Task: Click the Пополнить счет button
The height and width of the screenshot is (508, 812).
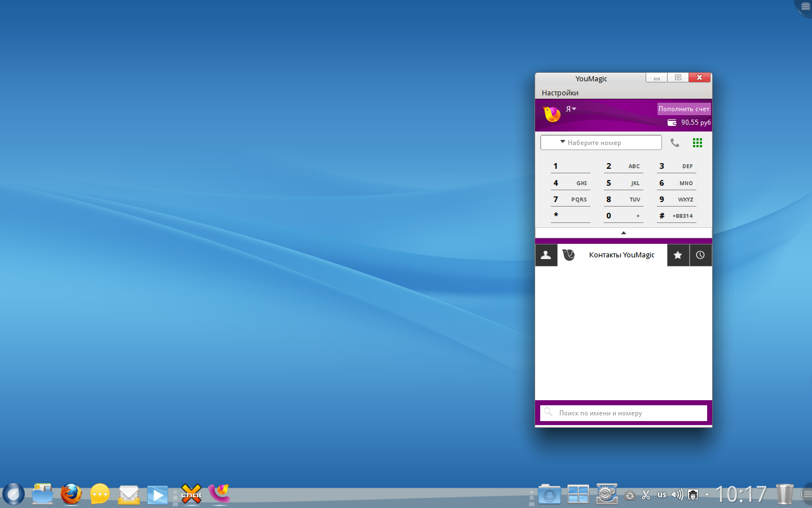Action: click(684, 109)
